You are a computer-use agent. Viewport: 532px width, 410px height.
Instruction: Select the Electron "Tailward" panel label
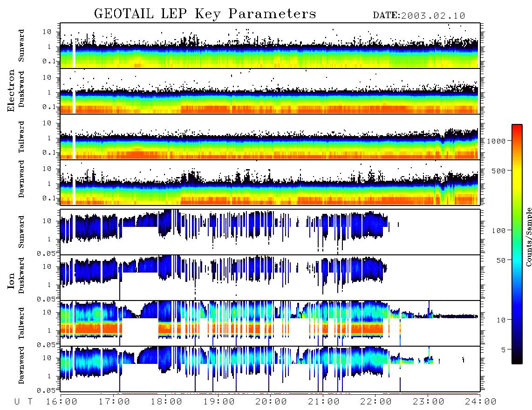[21, 137]
